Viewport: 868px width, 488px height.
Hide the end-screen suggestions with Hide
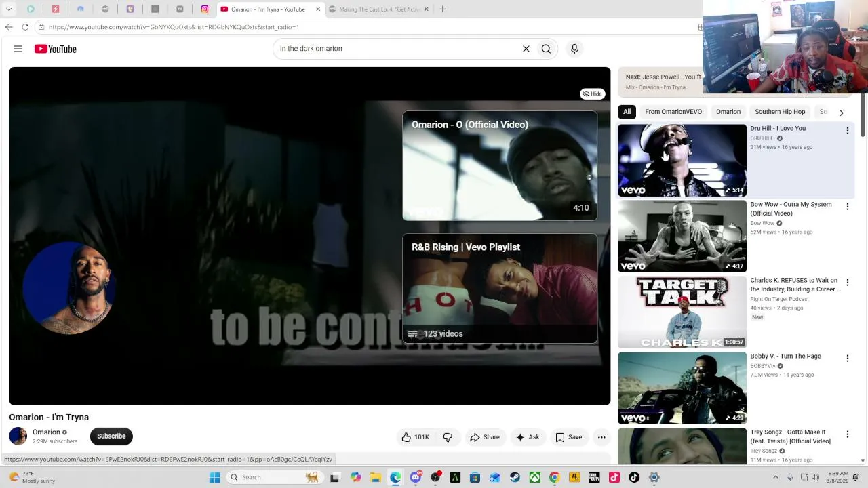[593, 94]
